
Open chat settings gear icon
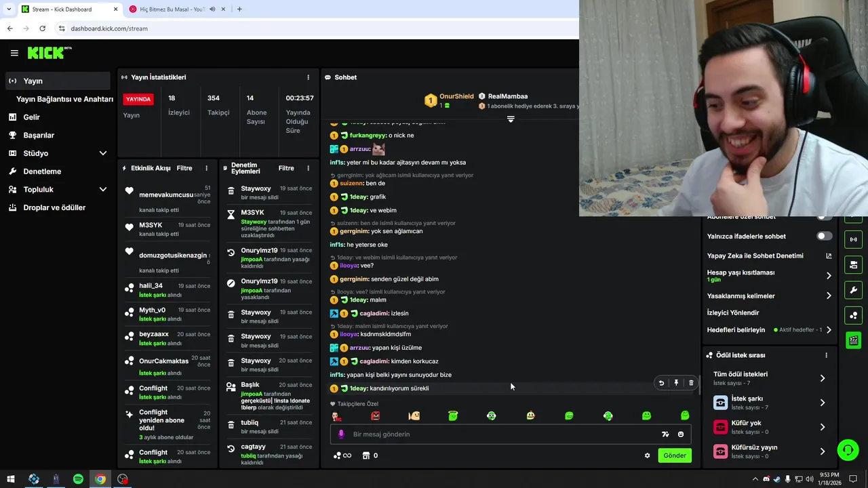(647, 455)
